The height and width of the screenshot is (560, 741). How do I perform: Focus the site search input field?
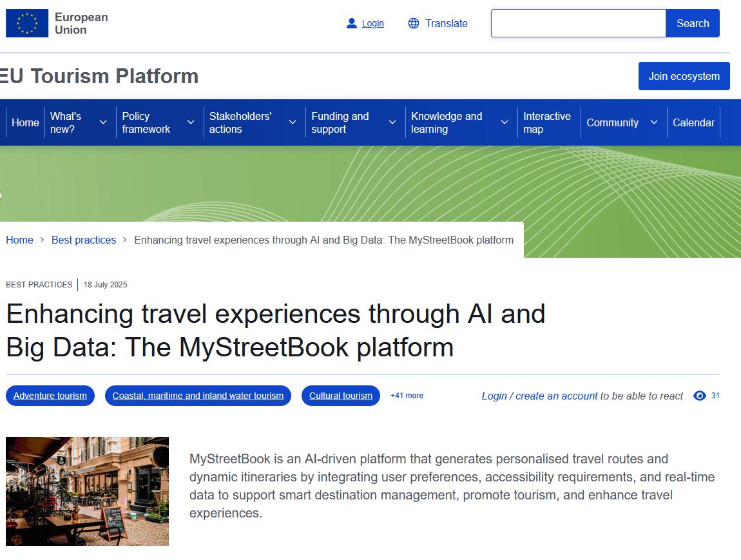pyautogui.click(x=579, y=23)
